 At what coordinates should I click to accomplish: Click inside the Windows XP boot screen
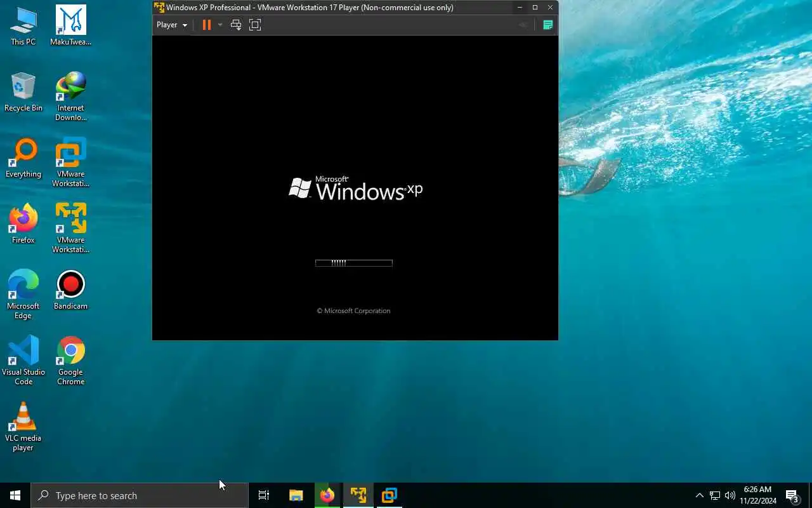pyautogui.click(x=355, y=188)
